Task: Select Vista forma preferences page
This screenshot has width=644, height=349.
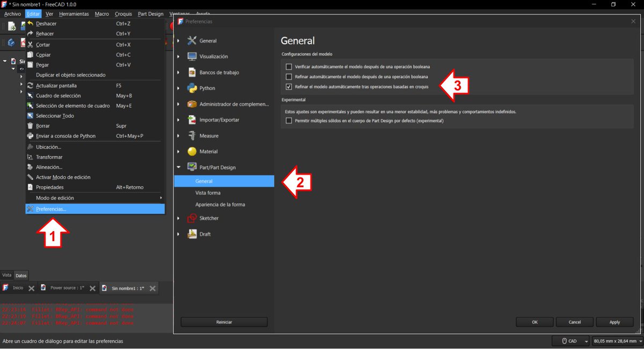Action: [x=208, y=193]
